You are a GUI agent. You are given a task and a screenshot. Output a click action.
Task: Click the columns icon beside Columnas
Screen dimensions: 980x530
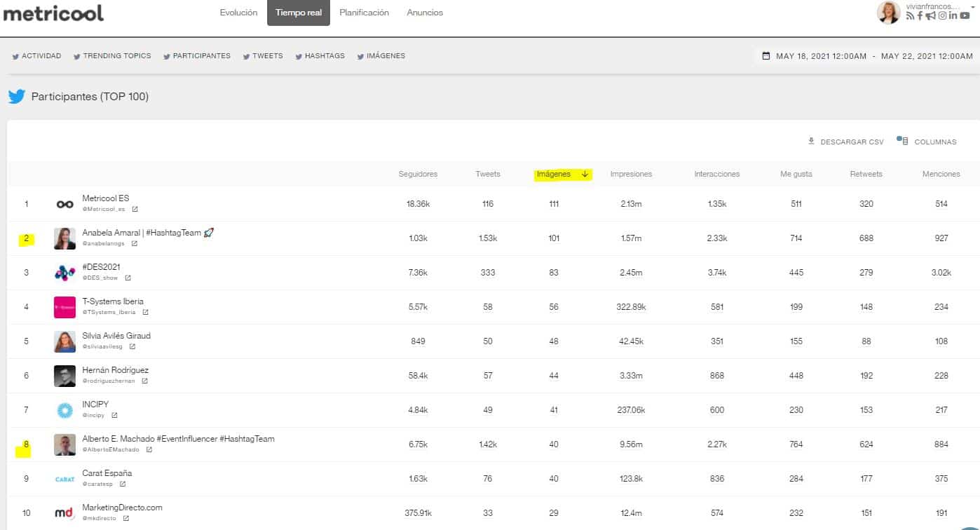point(903,141)
